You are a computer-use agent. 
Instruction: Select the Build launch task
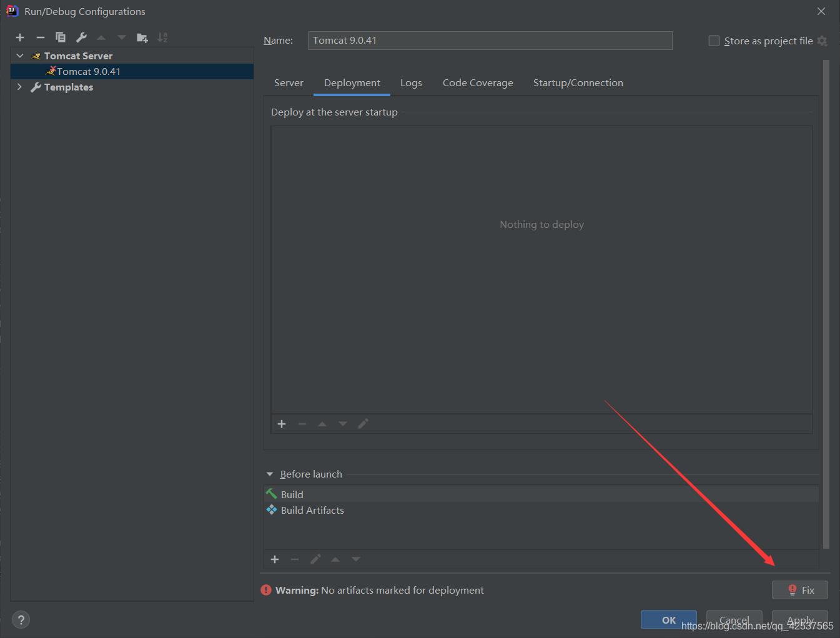point(541,494)
